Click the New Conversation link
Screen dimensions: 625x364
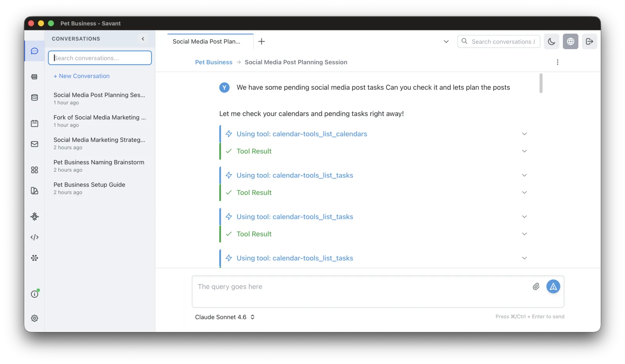[82, 76]
